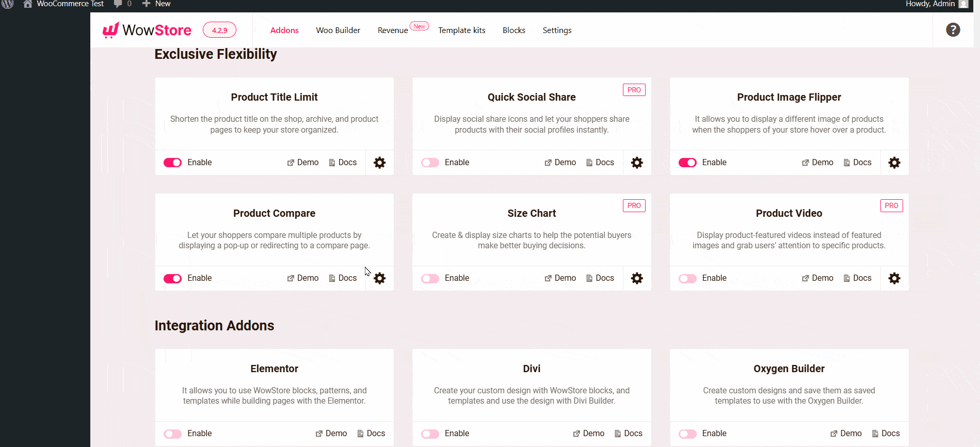Enable the Oxygen Builder toggle
This screenshot has height=447, width=980.
click(687, 434)
